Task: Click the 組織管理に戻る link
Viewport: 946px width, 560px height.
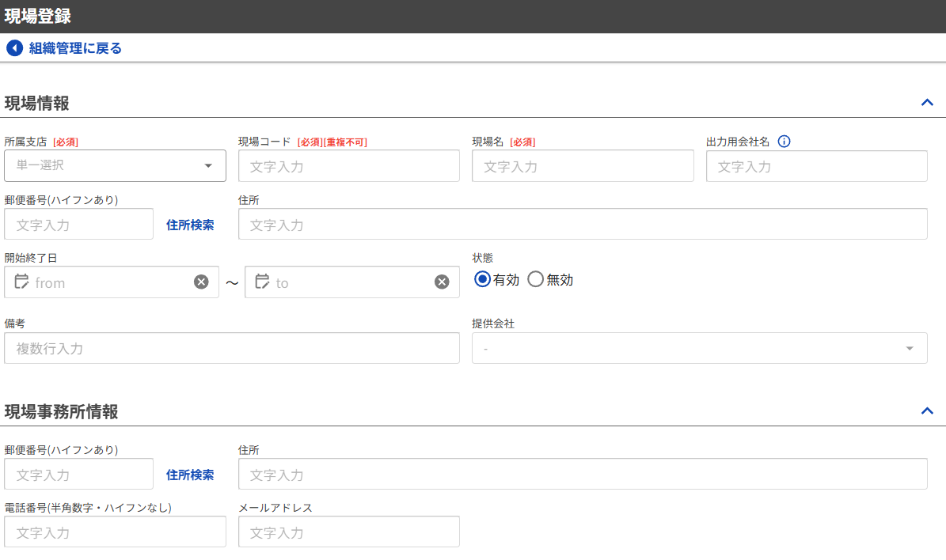Action: pos(75,48)
